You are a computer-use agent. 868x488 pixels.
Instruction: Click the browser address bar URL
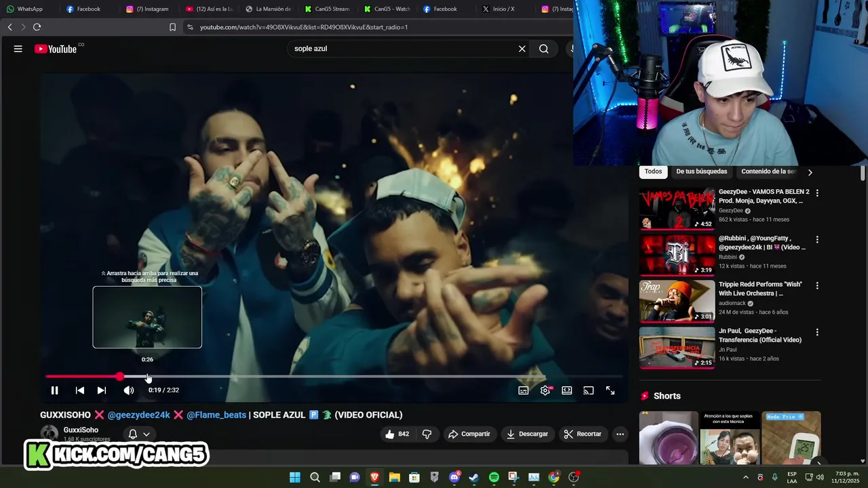click(304, 27)
